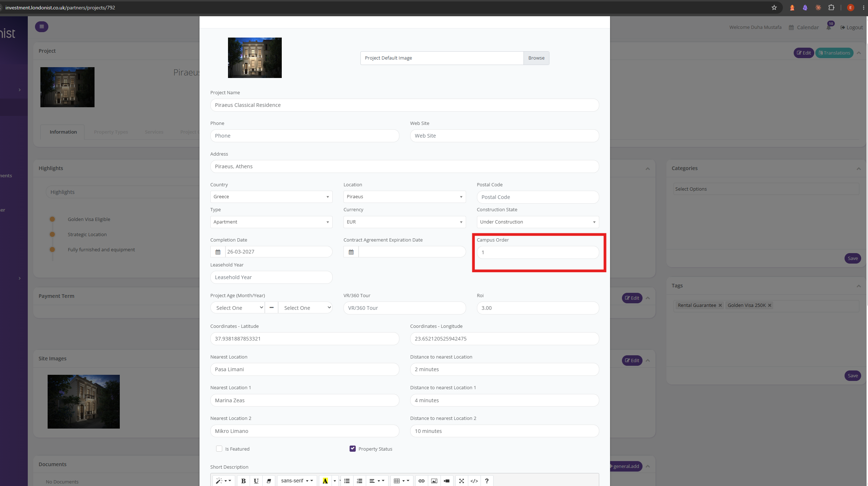The image size is (868, 486).
Task: Uncheck the Property Status checkbox
Action: pos(352,448)
